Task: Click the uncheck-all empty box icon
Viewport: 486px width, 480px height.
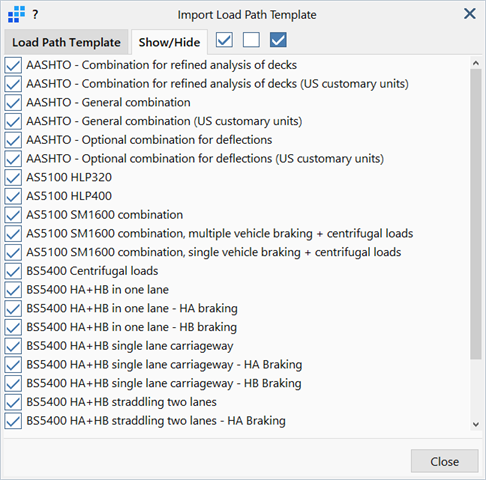Action: tap(251, 40)
